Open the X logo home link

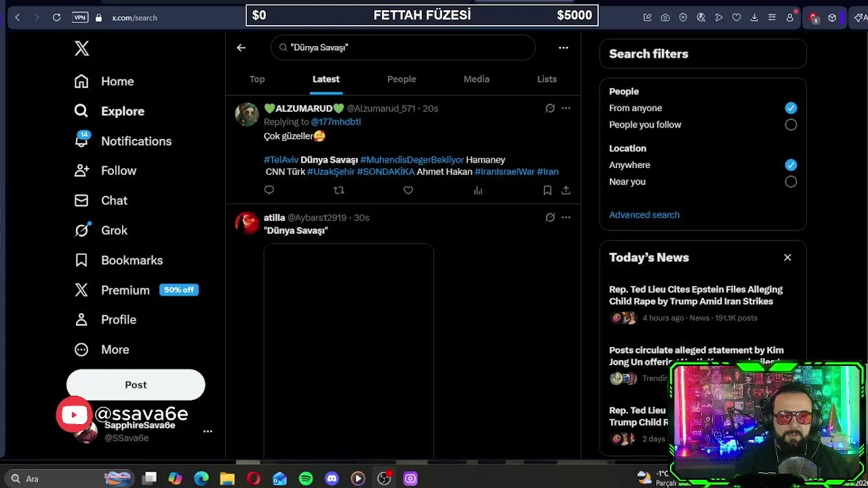81,48
